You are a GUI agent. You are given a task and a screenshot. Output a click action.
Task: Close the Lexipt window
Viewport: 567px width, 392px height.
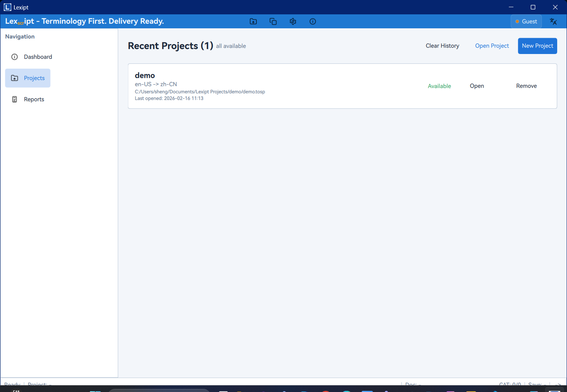pos(555,7)
